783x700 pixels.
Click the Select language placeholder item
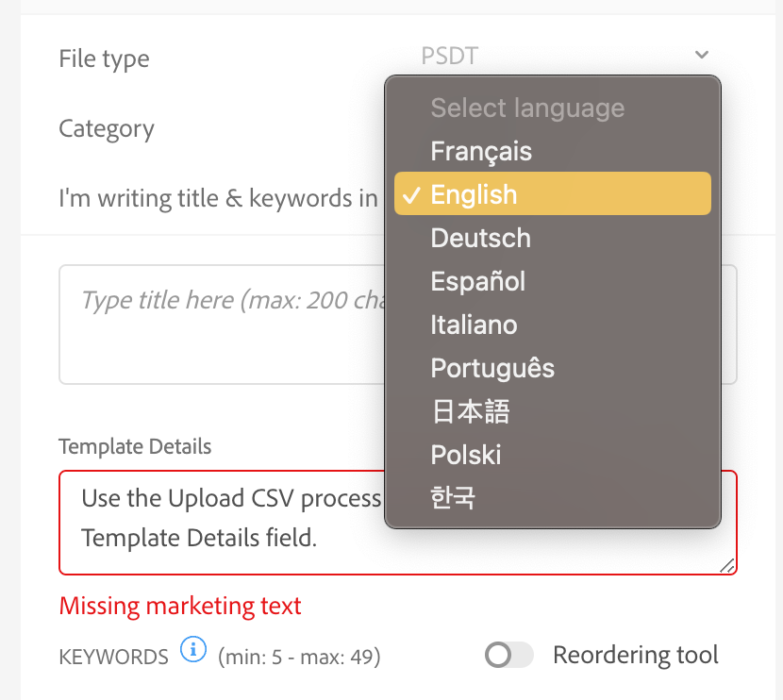tap(527, 108)
